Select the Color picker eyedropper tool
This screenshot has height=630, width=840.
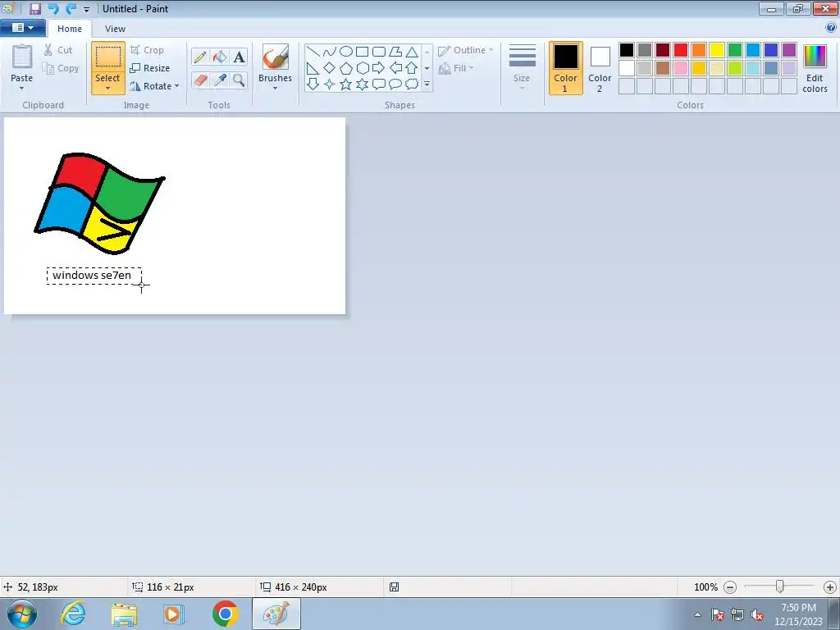tap(220, 80)
